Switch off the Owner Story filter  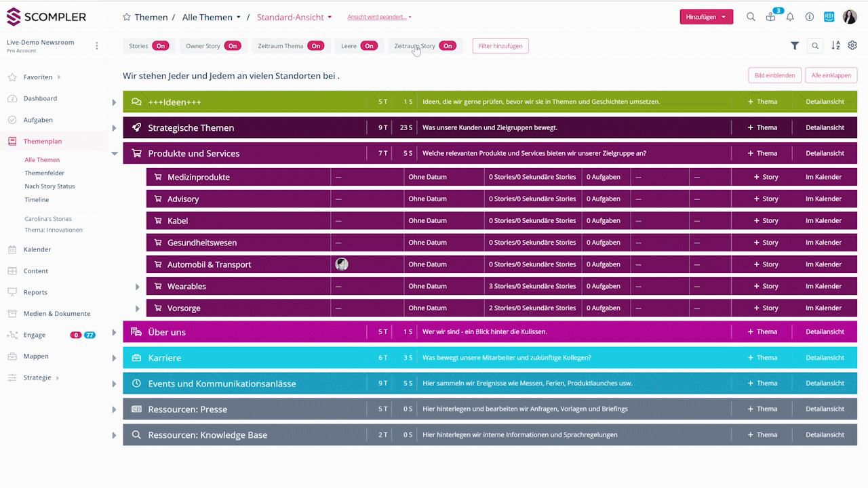(233, 46)
